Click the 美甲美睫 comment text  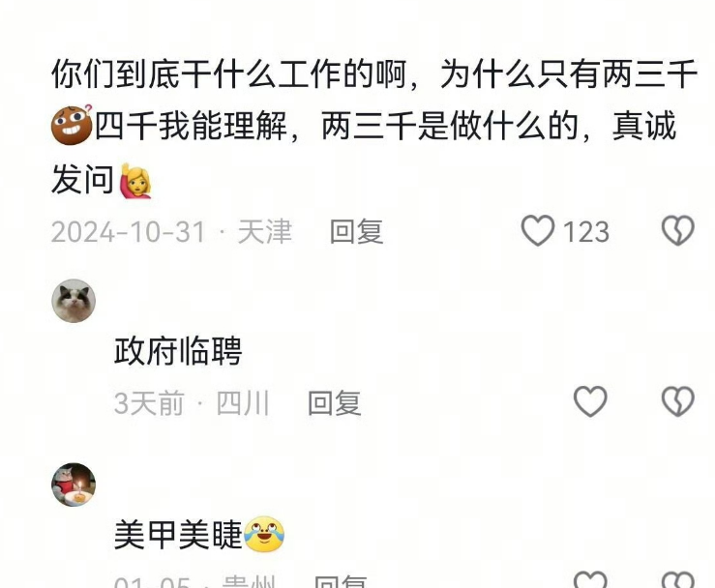click(x=178, y=535)
